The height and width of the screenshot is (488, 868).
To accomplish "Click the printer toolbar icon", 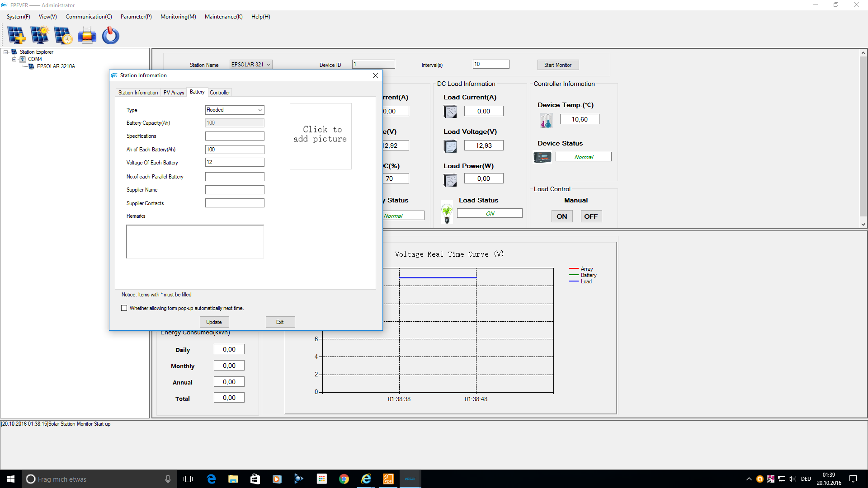I will (x=87, y=35).
